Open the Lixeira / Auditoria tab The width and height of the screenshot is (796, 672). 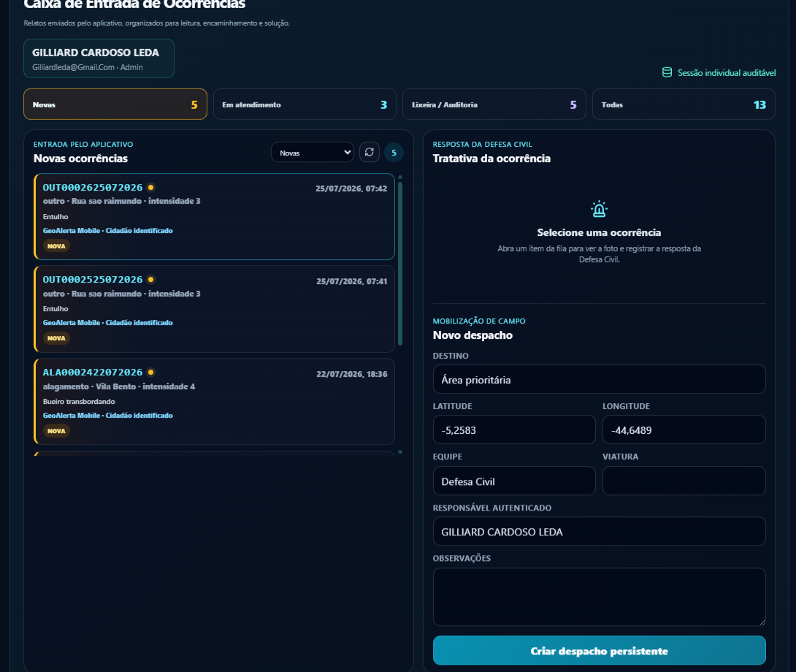494,104
